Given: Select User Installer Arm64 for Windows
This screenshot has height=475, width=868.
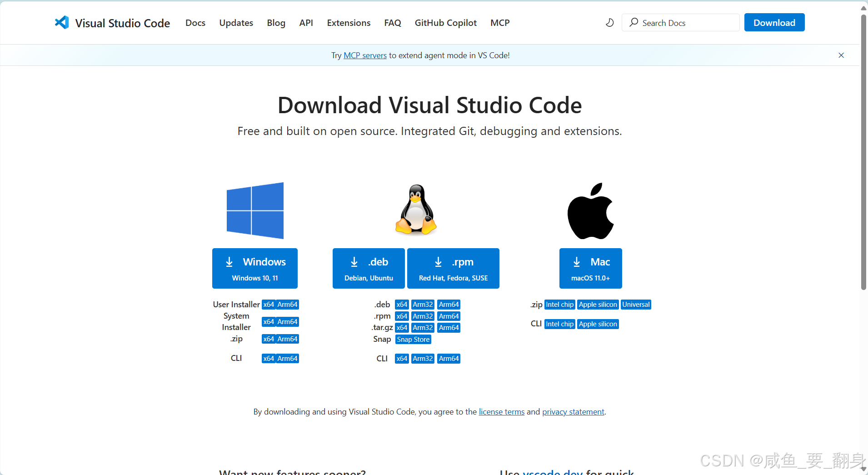Looking at the screenshot, I should (x=288, y=305).
